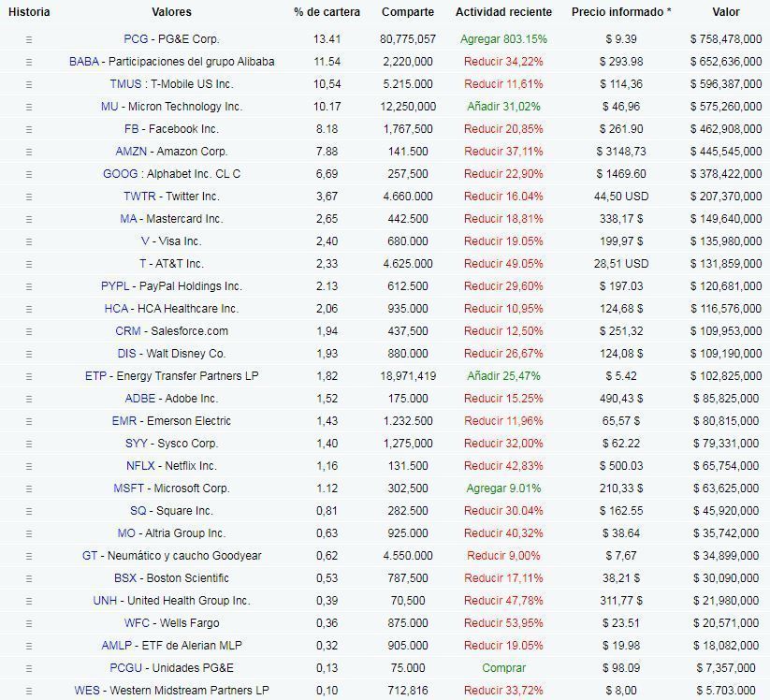
Task: Open the history icon for the MSFT row
Action: 29,489
